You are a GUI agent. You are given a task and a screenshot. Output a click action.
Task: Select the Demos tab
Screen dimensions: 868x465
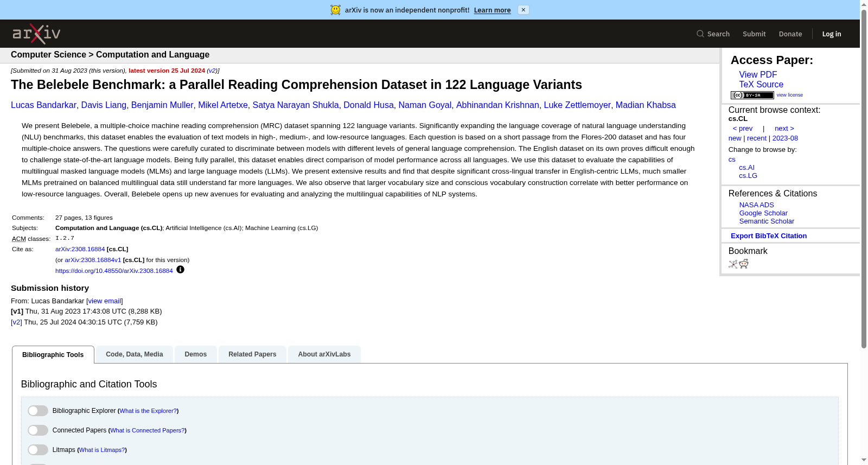click(x=196, y=354)
